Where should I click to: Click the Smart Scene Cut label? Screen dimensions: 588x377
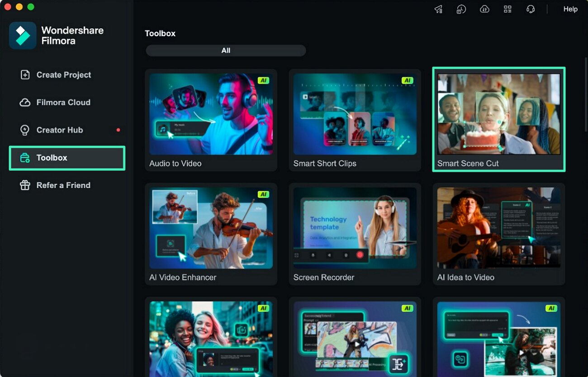468,164
